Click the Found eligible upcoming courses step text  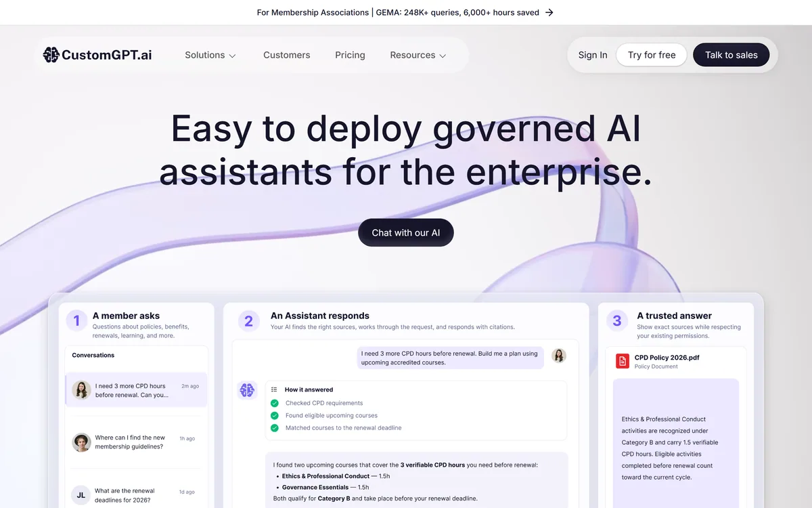point(332,415)
